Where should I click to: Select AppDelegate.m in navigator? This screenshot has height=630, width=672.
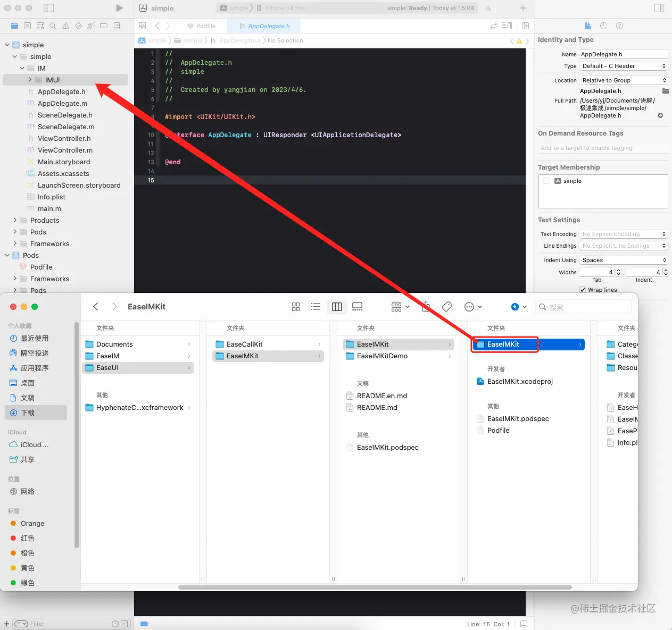(x=62, y=103)
